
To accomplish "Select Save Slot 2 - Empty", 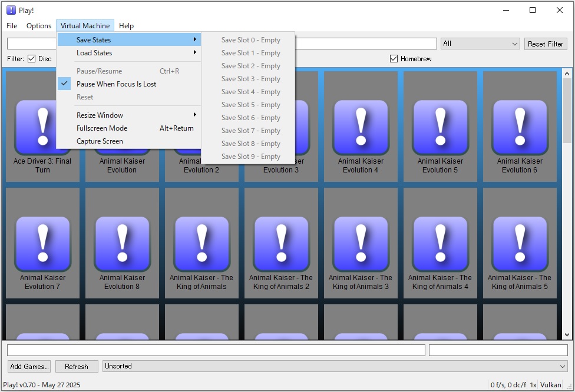I will pyautogui.click(x=248, y=66).
